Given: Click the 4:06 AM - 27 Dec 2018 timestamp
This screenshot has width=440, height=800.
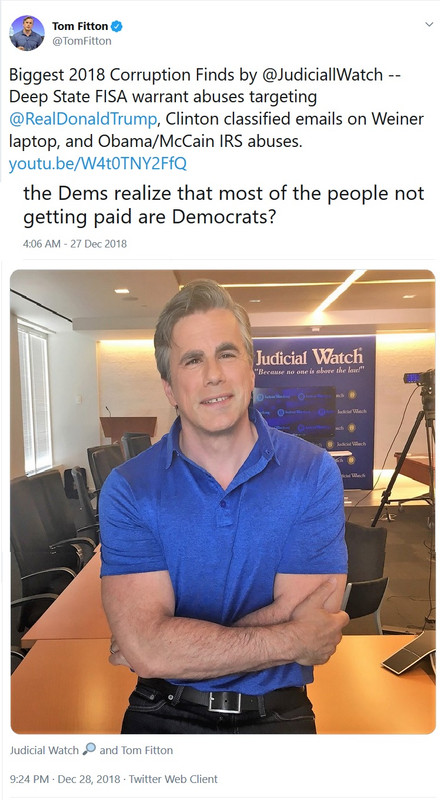Looking at the screenshot, I should [75, 244].
